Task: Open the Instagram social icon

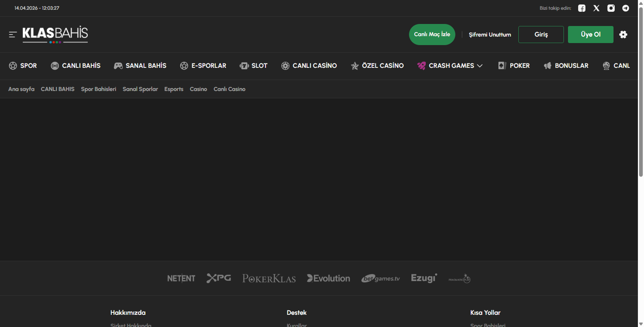Action: (x=611, y=8)
